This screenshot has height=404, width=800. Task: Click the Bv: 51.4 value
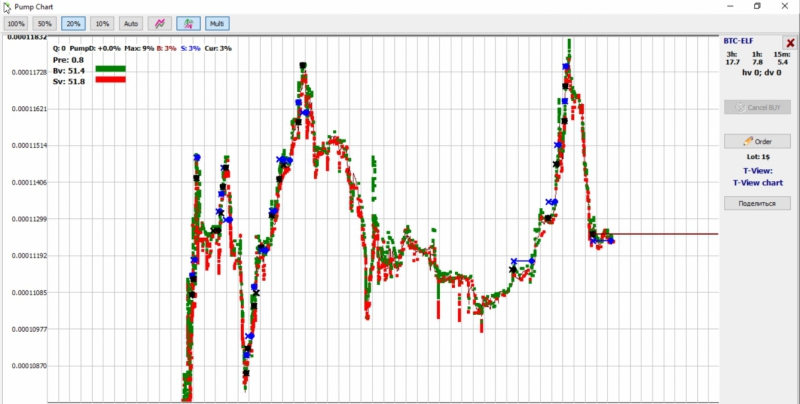coord(69,70)
